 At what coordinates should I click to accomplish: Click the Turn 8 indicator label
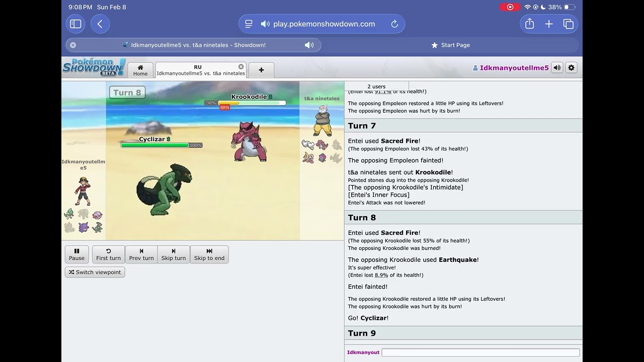point(127,93)
